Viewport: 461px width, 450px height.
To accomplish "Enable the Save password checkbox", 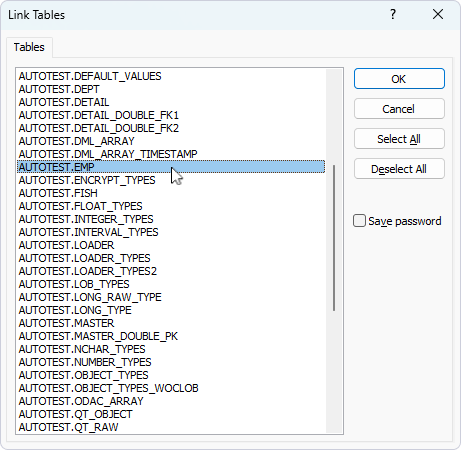I will pyautogui.click(x=359, y=221).
